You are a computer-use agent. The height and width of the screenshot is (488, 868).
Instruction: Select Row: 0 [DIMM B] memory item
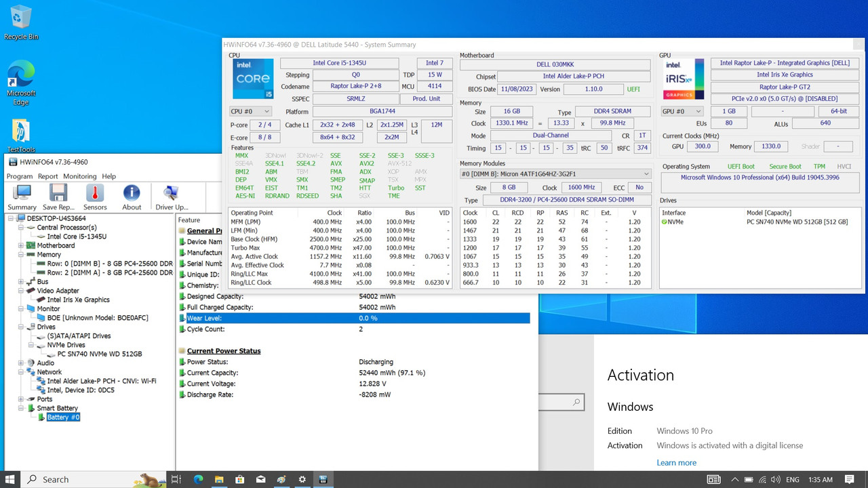pyautogui.click(x=109, y=264)
